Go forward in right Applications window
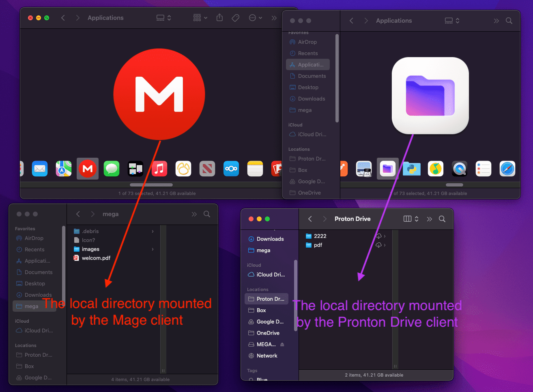 [x=366, y=21]
